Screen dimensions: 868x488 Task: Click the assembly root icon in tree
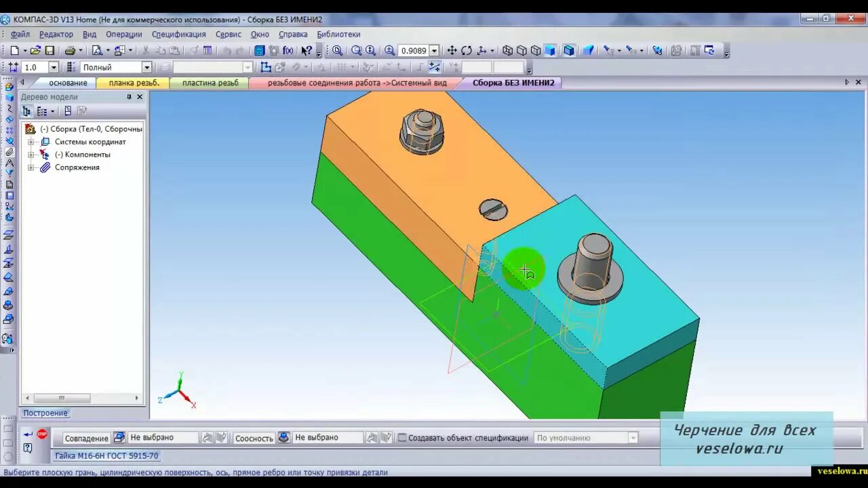click(30, 129)
